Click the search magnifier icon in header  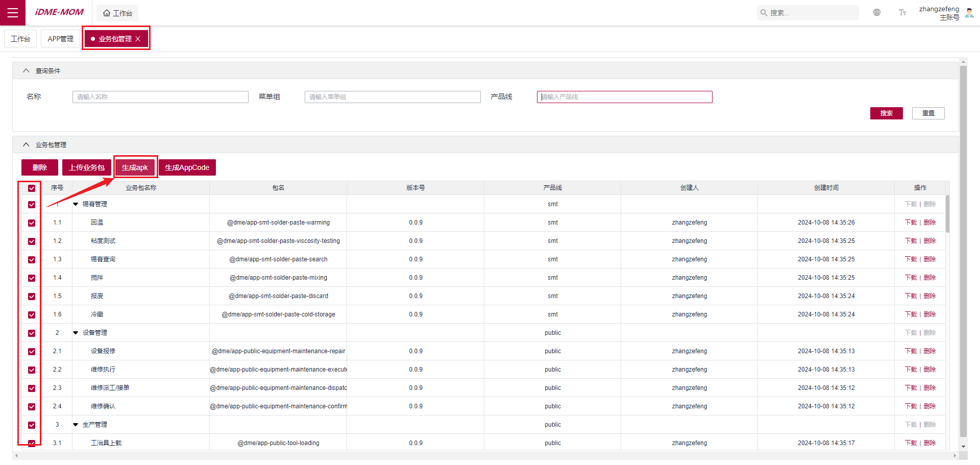[x=764, y=13]
